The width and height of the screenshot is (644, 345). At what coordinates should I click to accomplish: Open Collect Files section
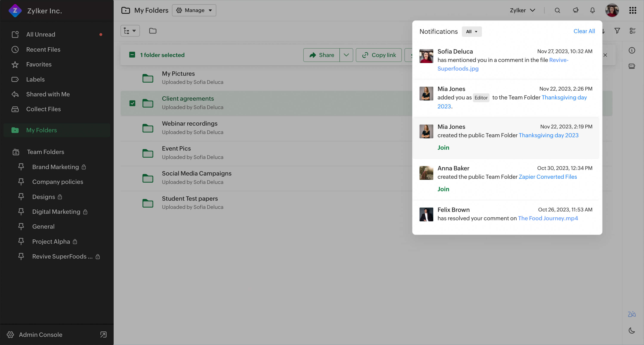pyautogui.click(x=43, y=109)
